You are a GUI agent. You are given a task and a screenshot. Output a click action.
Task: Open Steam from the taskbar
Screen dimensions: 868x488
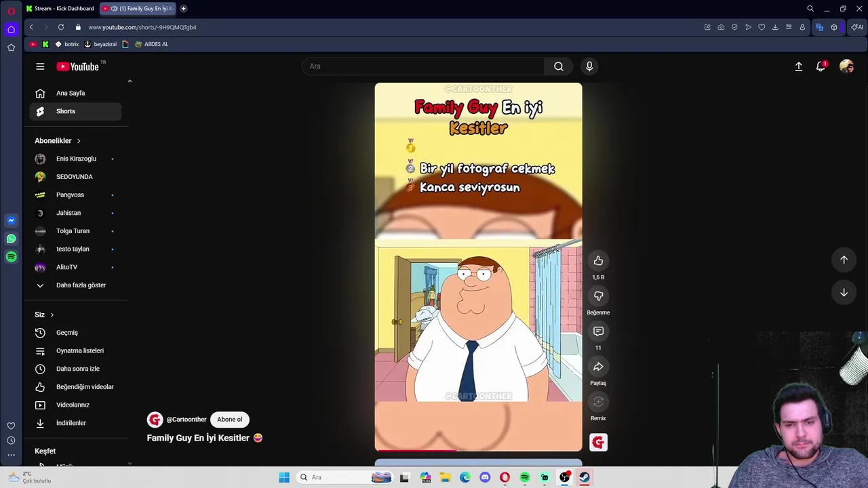point(585,477)
